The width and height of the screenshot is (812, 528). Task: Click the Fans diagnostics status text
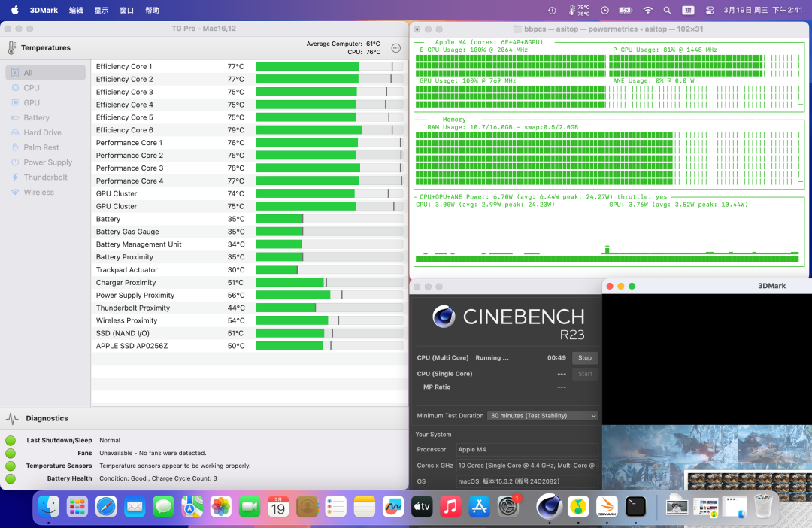click(153, 454)
